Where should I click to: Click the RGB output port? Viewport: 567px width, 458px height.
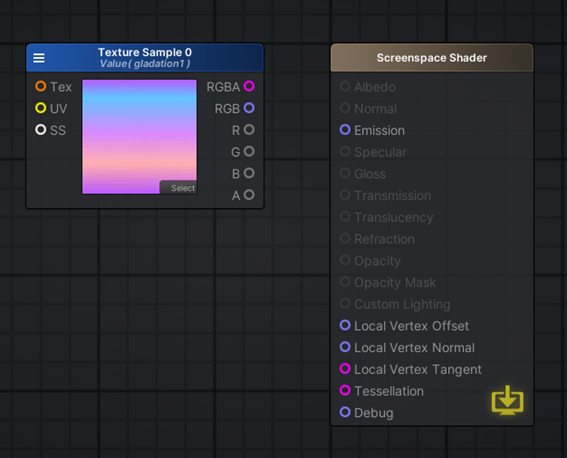coord(249,108)
